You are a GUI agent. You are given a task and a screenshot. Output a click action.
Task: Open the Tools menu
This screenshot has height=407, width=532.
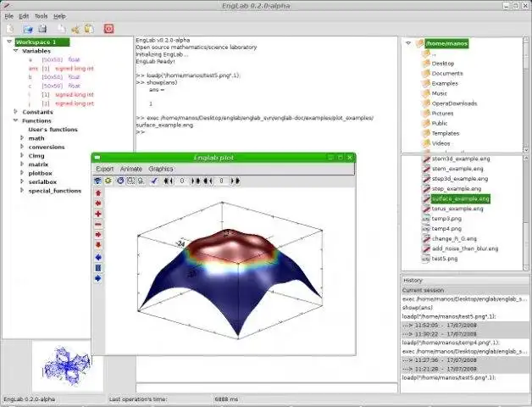tap(41, 16)
